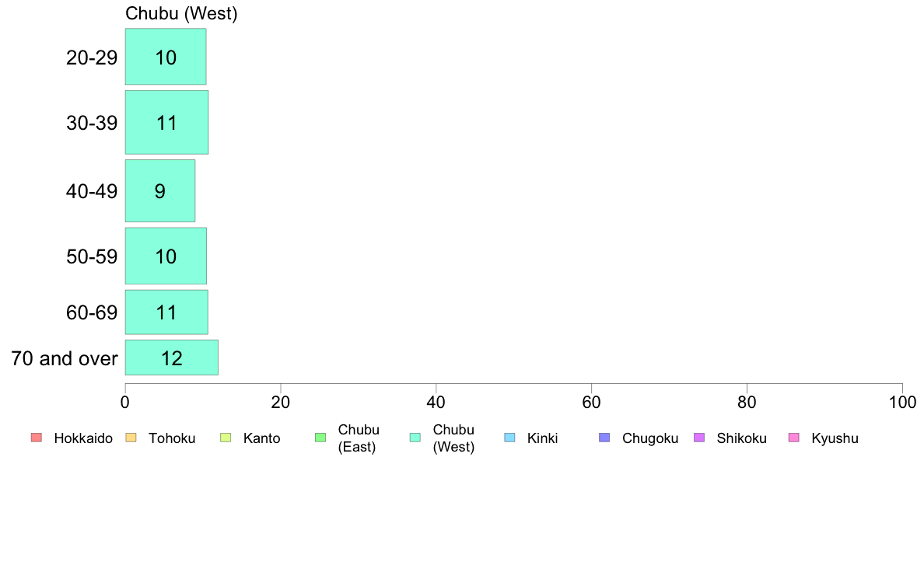This screenshot has width=924, height=572.
Task: Click the Shikoku legend color swatch
Action: [699, 438]
